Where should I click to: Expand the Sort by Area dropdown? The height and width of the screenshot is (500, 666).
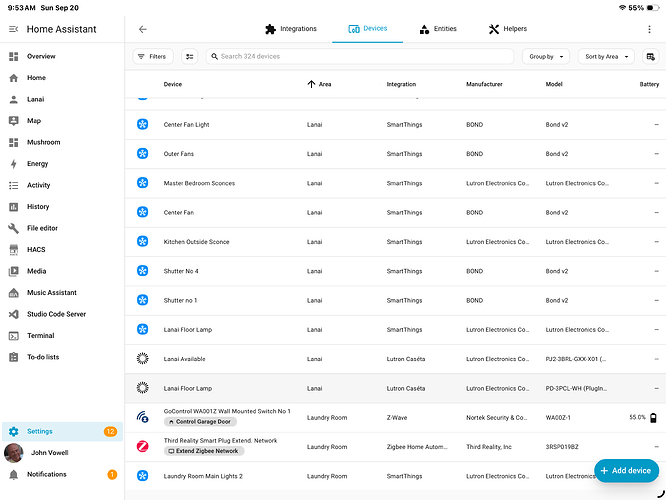(x=606, y=56)
